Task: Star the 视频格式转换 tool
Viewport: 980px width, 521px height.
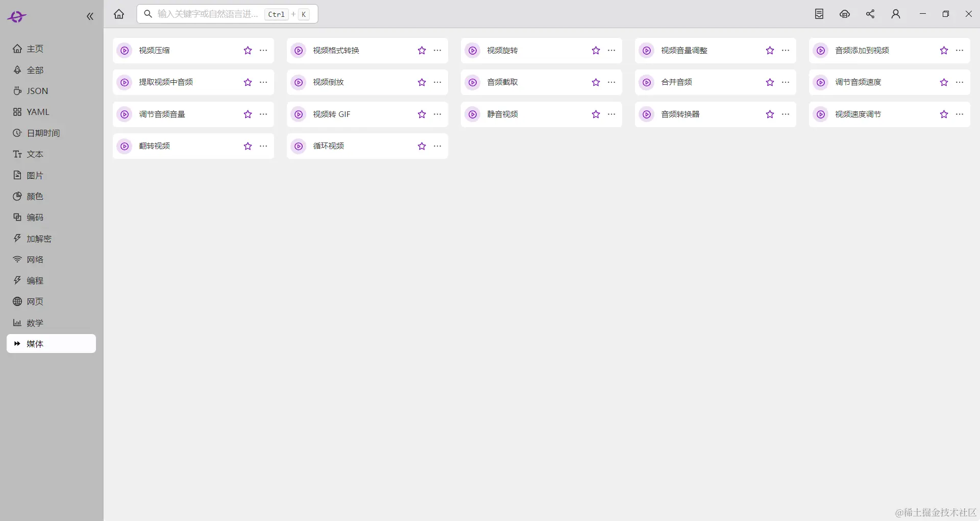Action: pyautogui.click(x=422, y=51)
